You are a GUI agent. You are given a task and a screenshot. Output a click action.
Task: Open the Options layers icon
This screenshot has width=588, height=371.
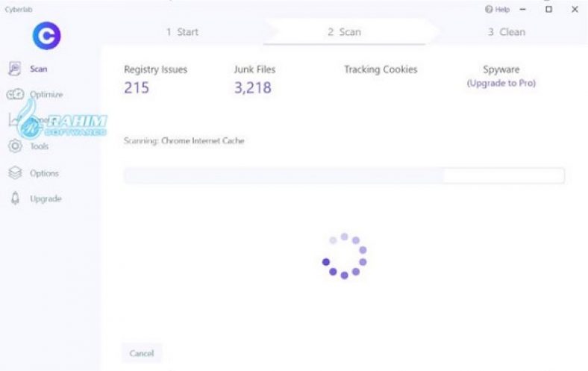click(x=14, y=173)
